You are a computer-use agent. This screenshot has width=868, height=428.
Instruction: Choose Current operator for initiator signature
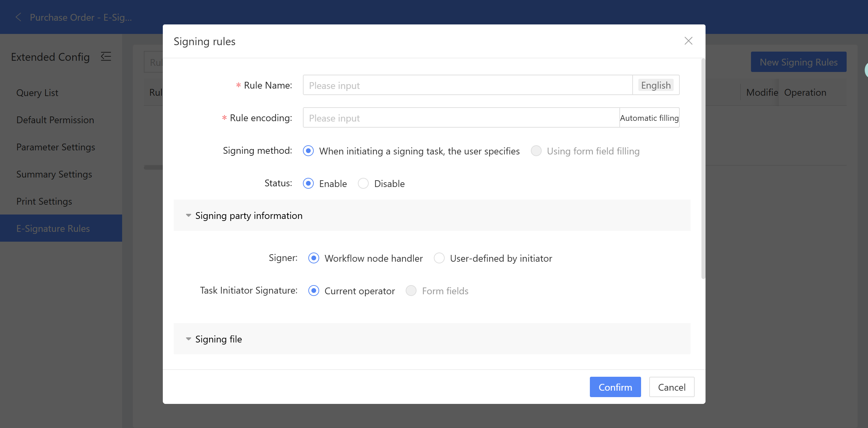[314, 291]
